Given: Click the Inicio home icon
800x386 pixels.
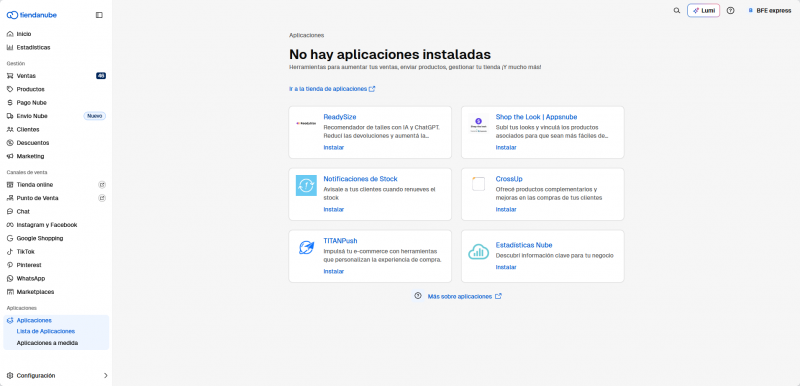Looking at the screenshot, I should [x=10, y=34].
